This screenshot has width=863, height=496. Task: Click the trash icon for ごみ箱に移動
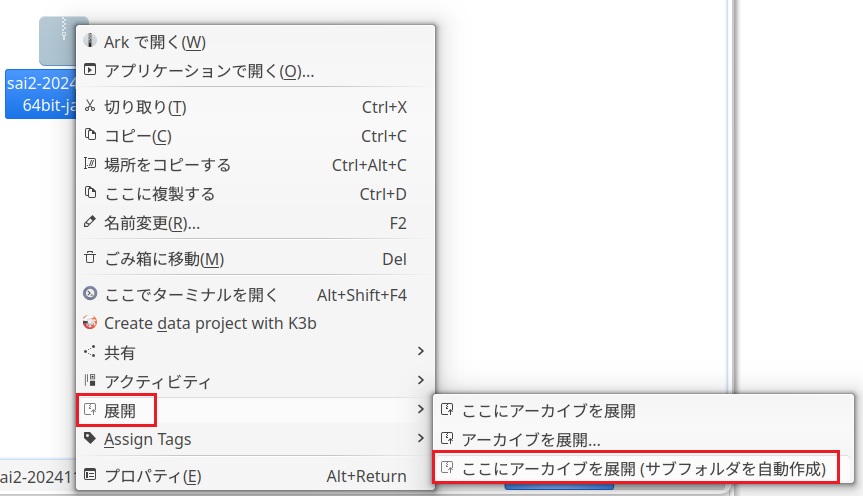[91, 259]
